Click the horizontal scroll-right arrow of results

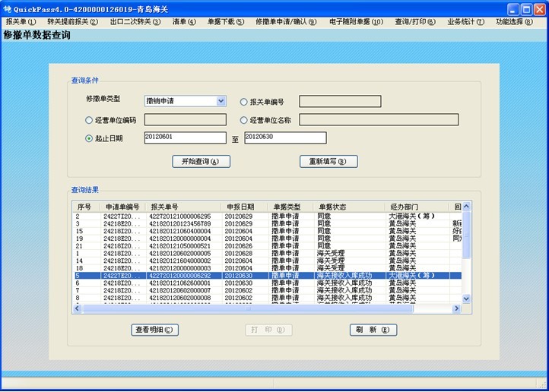point(457,309)
